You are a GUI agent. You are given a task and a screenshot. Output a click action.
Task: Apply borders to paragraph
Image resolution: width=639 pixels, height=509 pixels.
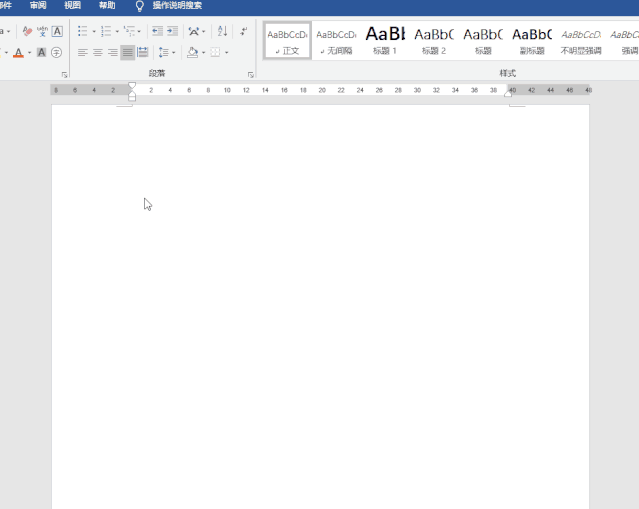215,52
